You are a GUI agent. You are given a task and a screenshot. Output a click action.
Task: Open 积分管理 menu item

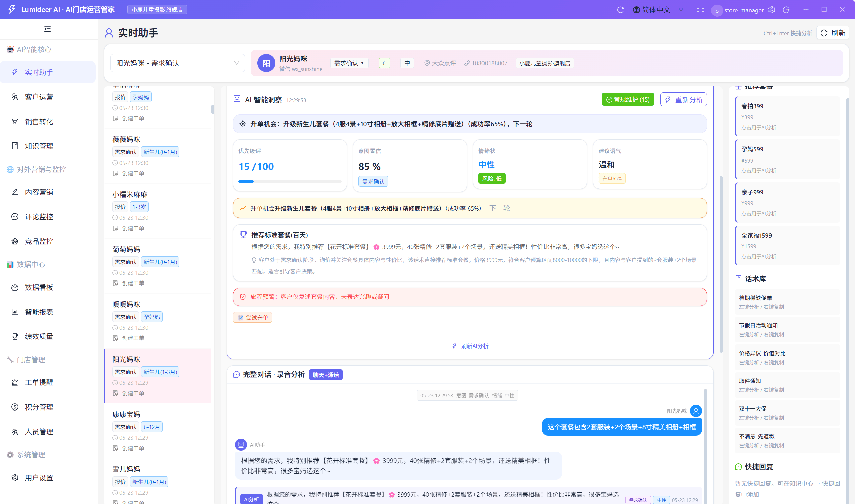coord(48,407)
